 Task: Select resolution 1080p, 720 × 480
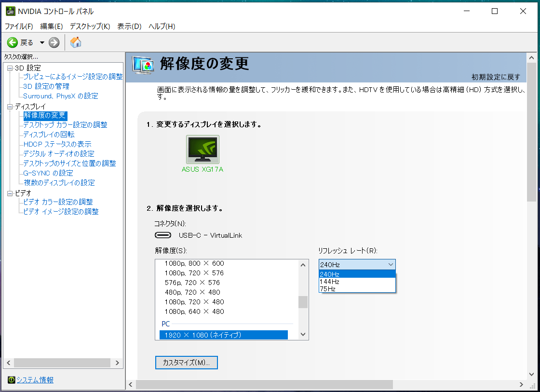coord(194,302)
